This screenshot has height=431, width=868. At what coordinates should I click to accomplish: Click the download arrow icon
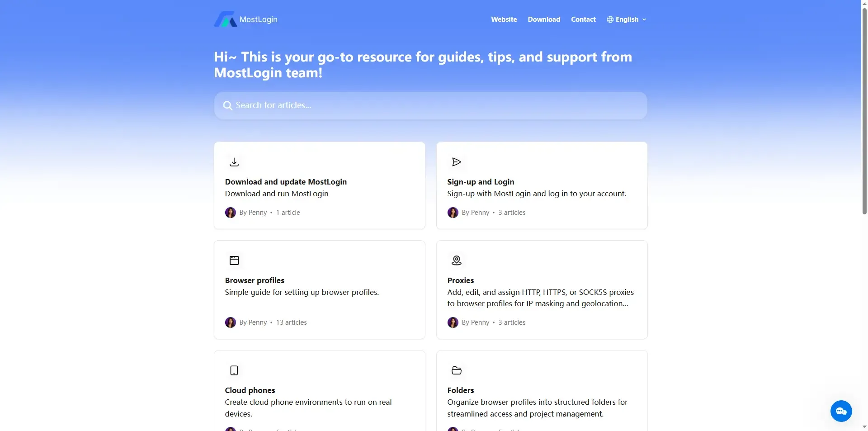(234, 162)
